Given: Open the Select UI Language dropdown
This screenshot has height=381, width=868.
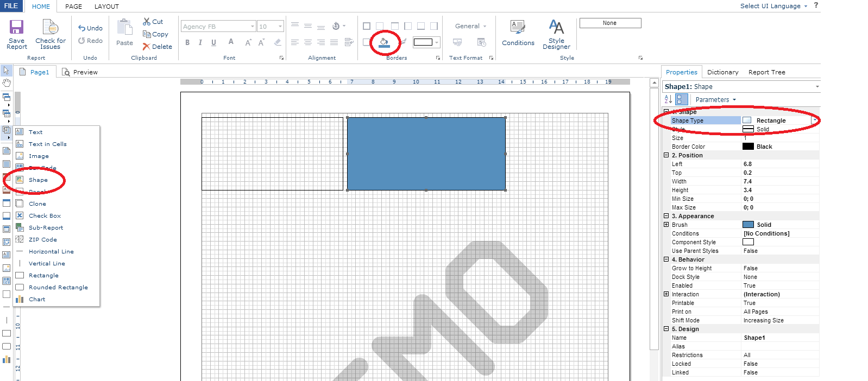Looking at the screenshot, I should click(773, 6).
